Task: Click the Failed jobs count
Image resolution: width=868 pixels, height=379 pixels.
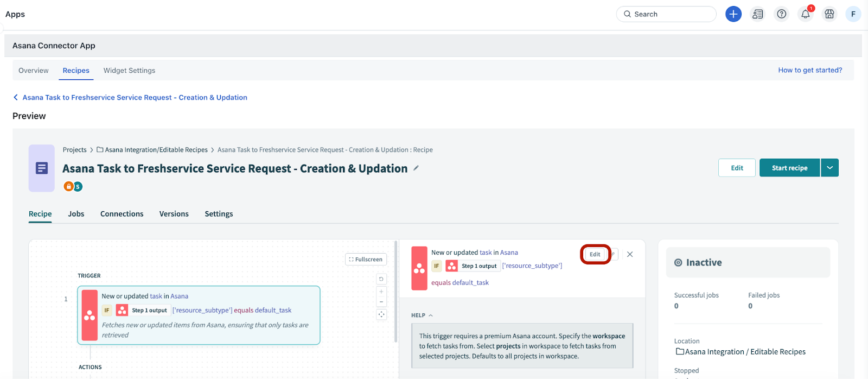Action: [750, 306]
